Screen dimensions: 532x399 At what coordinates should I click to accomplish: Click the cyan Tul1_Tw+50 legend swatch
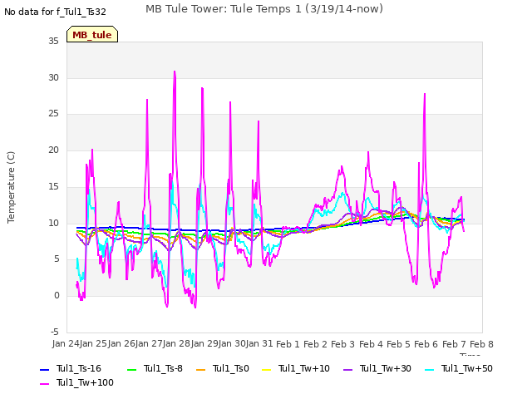pos(430,369)
